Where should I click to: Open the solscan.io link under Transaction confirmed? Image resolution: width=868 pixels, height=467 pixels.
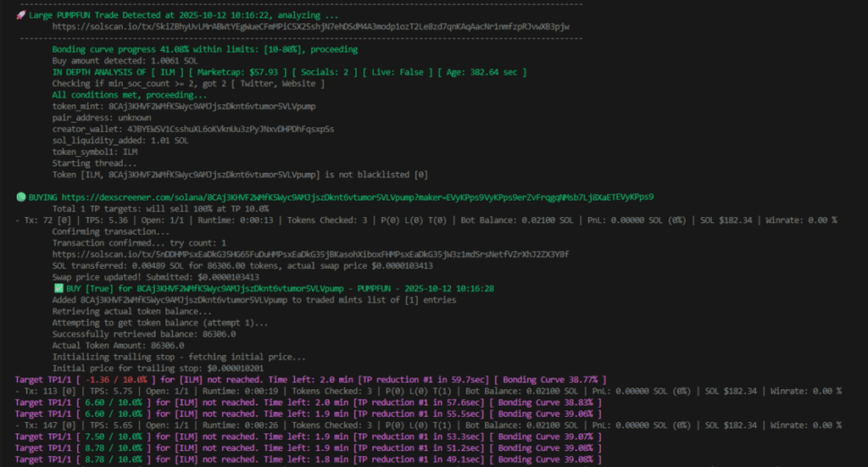pyautogui.click(x=310, y=254)
